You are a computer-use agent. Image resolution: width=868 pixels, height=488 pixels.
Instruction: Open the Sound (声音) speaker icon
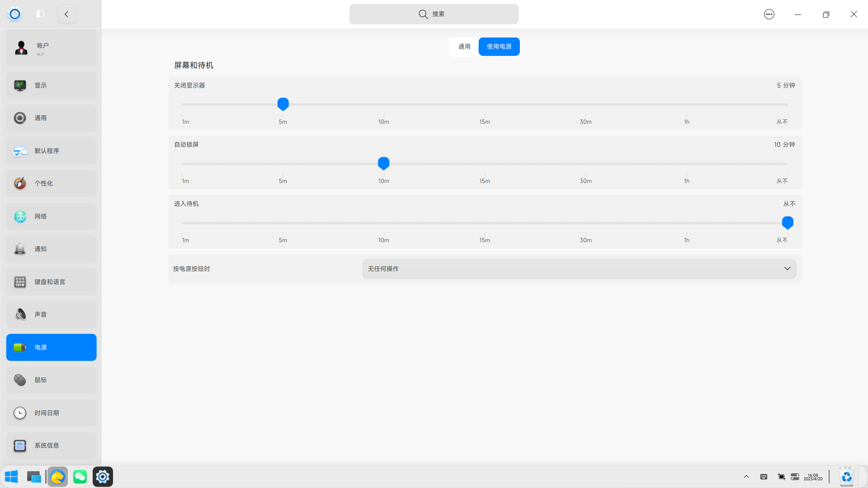[x=20, y=314]
